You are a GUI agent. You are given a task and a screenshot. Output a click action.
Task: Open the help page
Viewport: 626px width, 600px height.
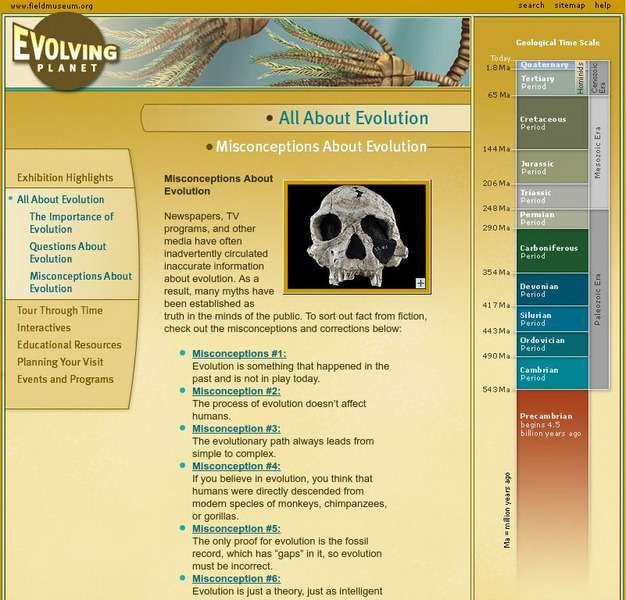click(603, 6)
